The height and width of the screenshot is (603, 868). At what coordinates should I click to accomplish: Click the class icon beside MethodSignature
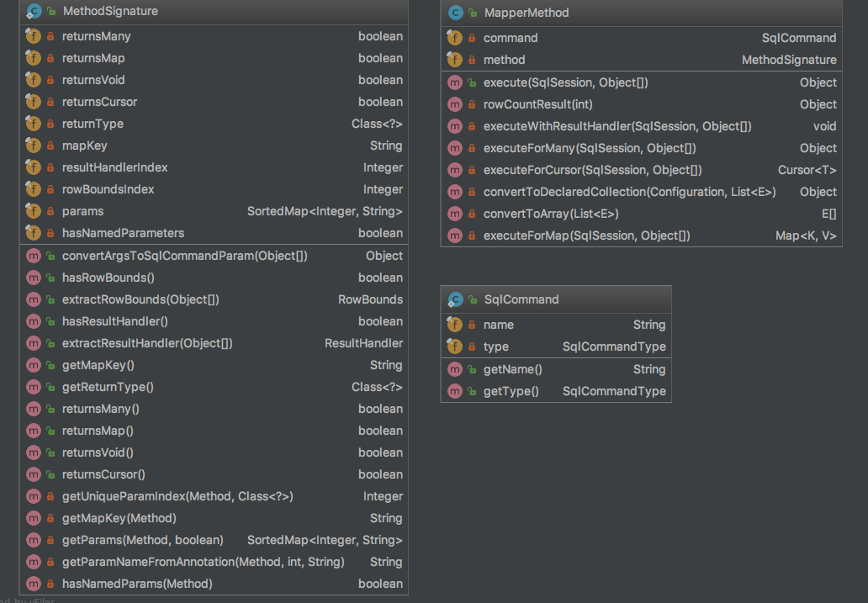[34, 11]
